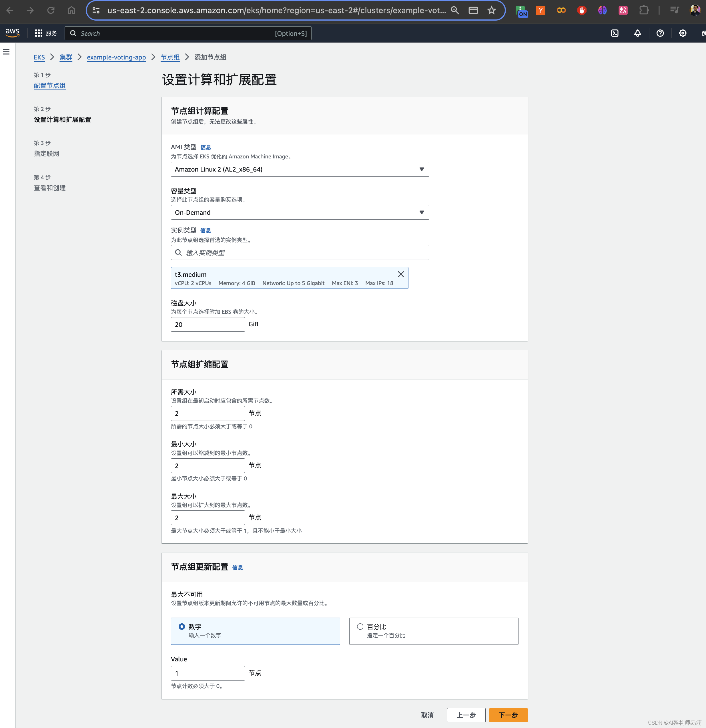706x728 pixels.
Task: Click the 实例类型 search field
Action: 300,252
